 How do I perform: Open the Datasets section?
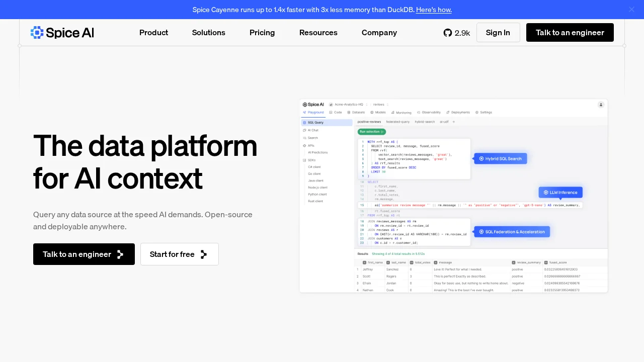(x=358, y=112)
